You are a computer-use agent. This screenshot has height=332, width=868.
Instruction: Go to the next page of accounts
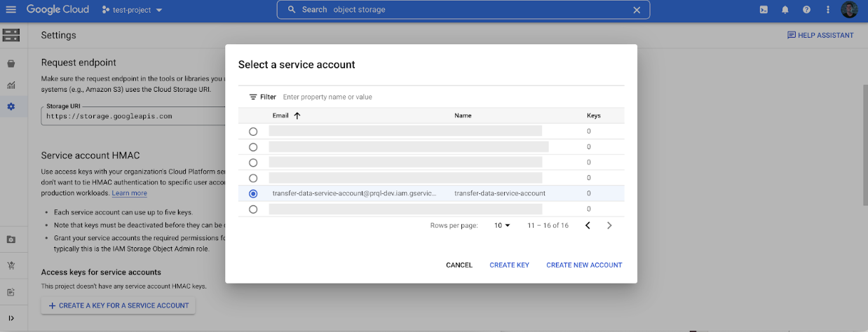pyautogui.click(x=609, y=226)
